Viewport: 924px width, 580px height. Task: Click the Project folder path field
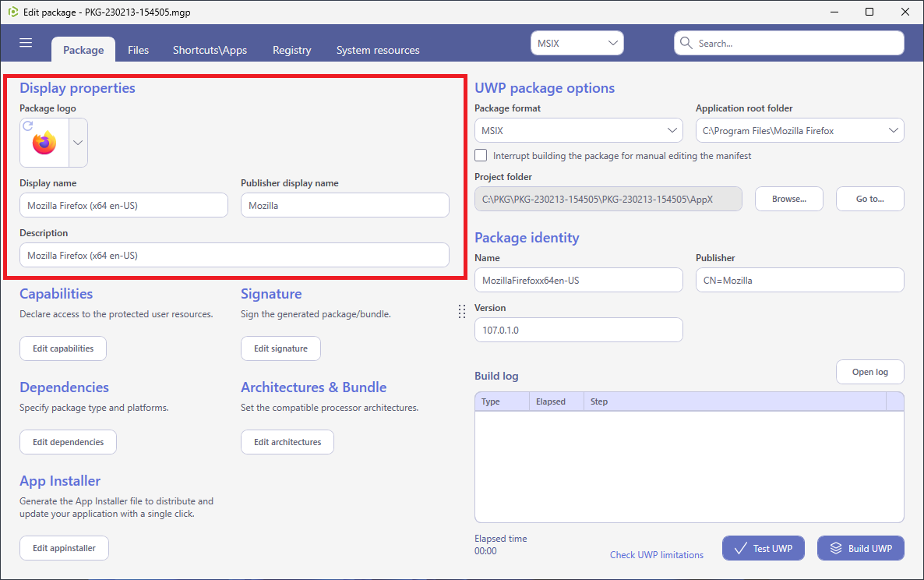608,200
